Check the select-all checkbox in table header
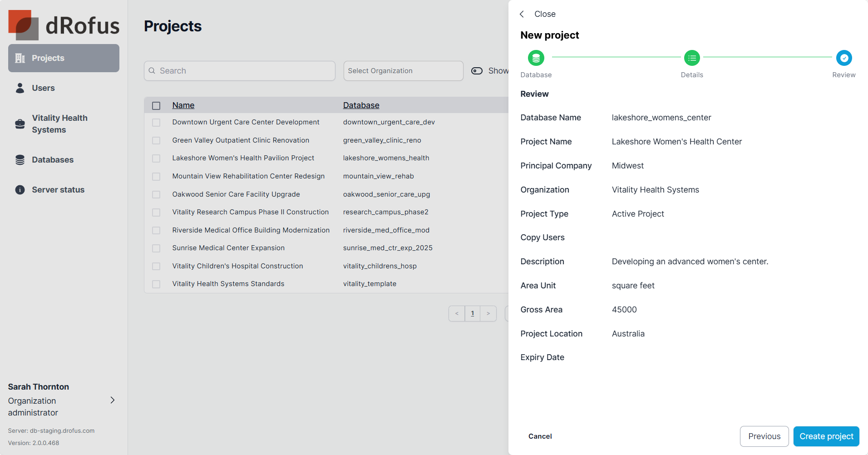868x455 pixels. pos(156,106)
